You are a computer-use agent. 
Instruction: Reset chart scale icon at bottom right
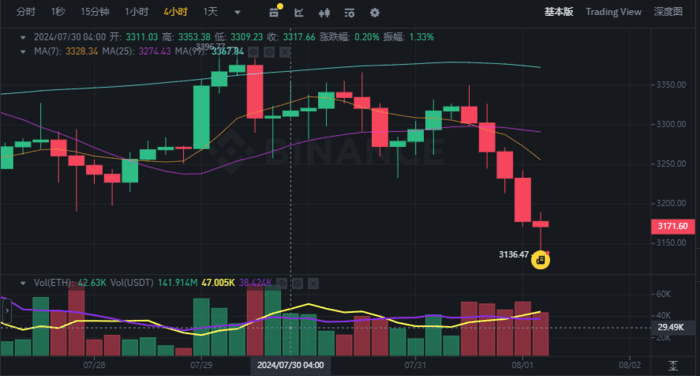673,366
